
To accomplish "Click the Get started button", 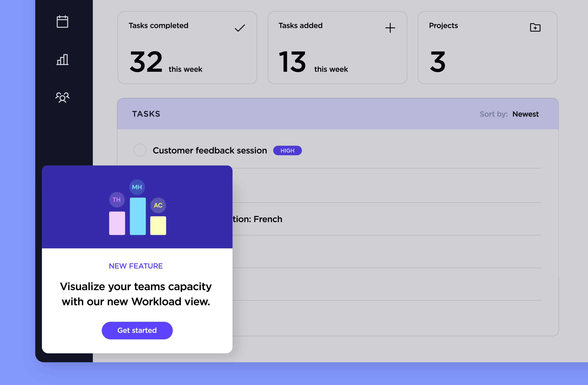I will point(137,330).
